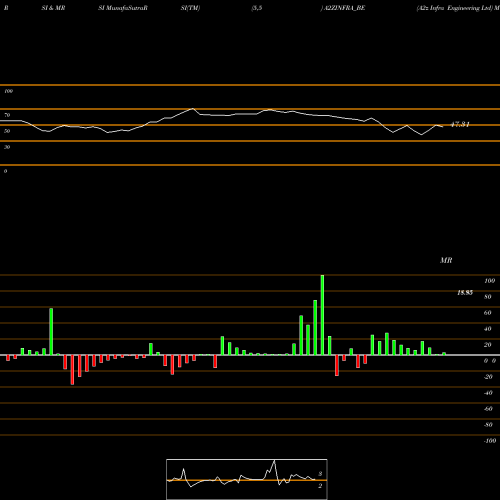Click the MR panel title label
The width and height of the screenshot is (500, 500).
[446, 260]
